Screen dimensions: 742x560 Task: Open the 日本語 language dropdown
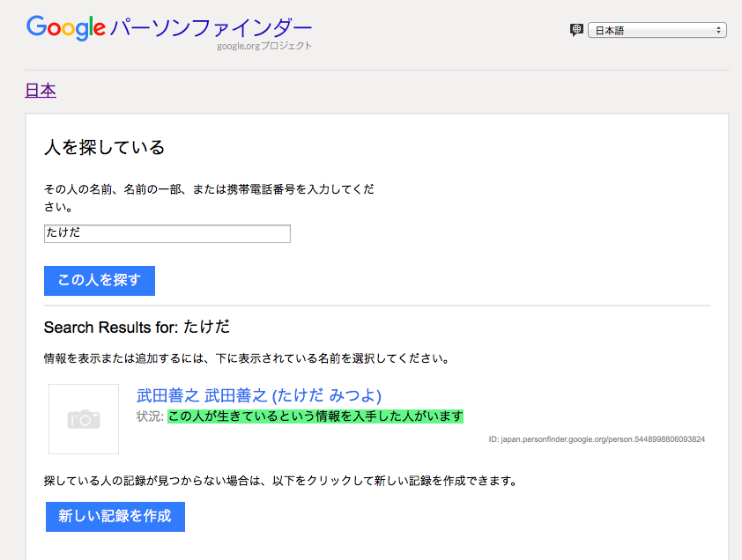[x=657, y=30]
